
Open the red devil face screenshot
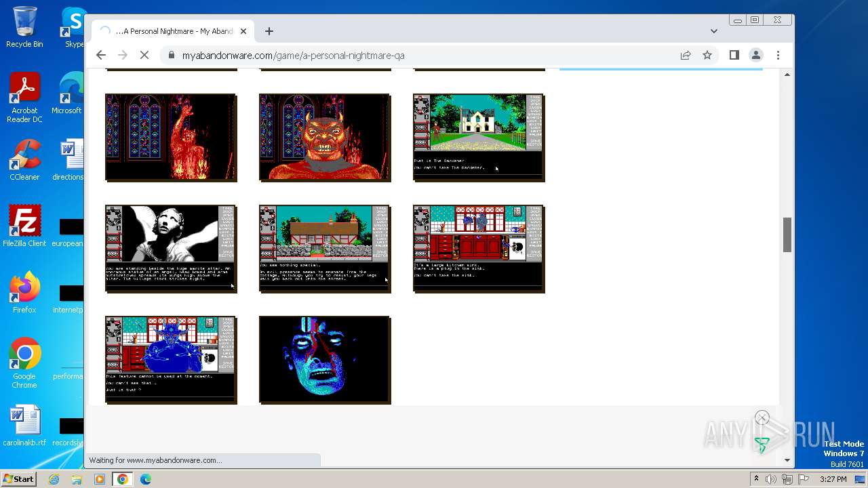click(x=325, y=138)
